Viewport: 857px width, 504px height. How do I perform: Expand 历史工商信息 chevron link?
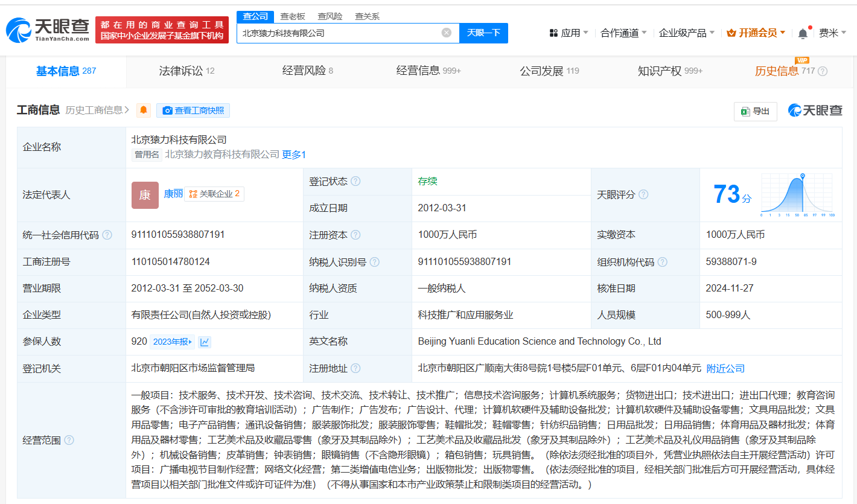98,110
